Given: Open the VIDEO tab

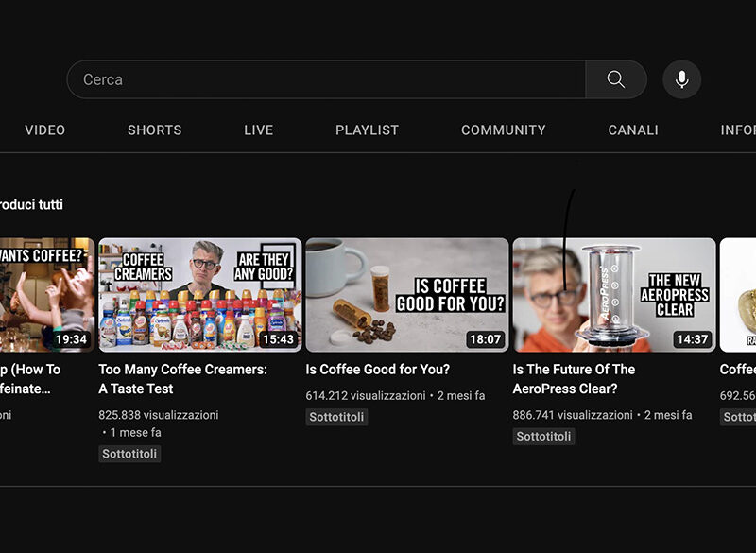Looking at the screenshot, I should [44, 130].
